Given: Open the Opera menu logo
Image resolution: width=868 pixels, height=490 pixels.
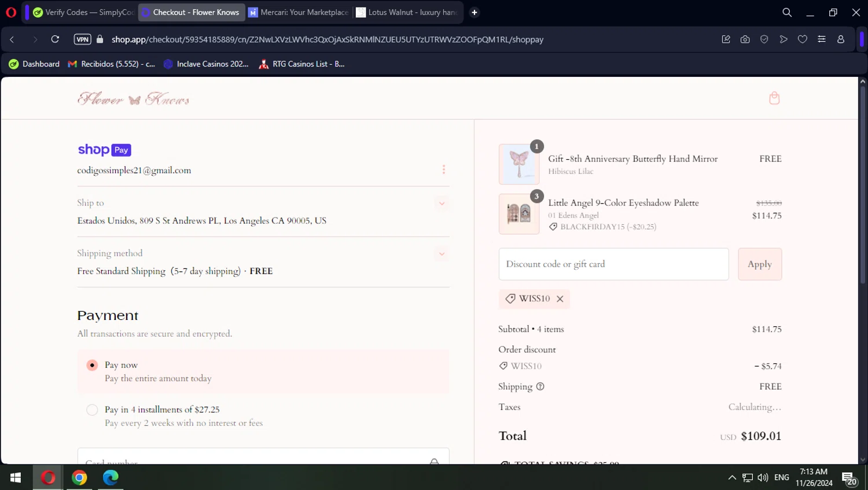Looking at the screenshot, I should [11, 12].
